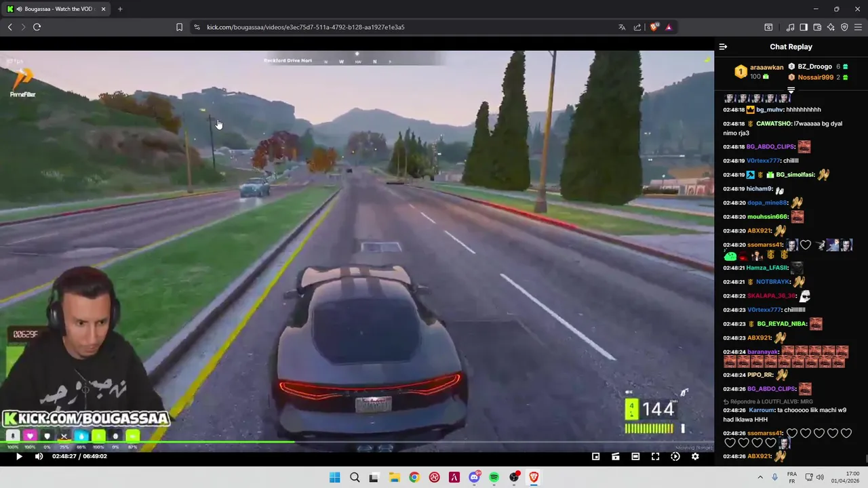Viewport: 868px width, 488px height.
Task: Open Windows taskbar search
Action: tap(355, 477)
